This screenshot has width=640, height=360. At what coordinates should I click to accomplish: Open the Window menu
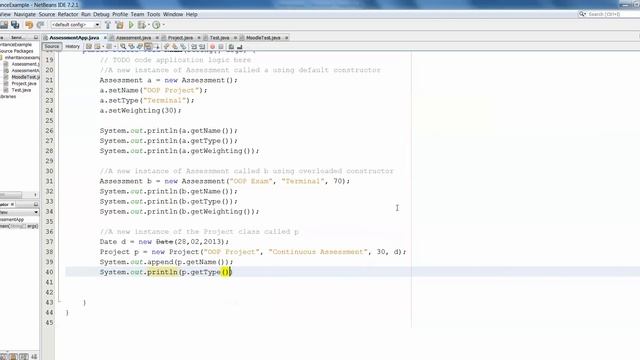173,14
